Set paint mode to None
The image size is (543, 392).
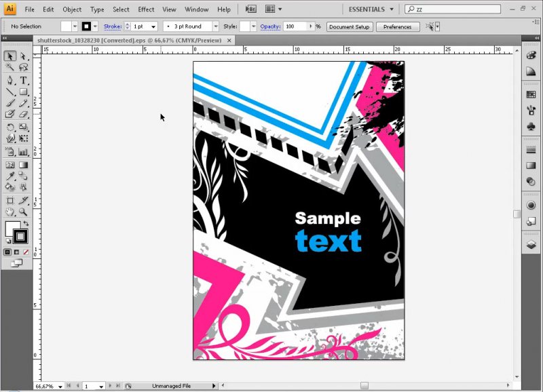26,252
